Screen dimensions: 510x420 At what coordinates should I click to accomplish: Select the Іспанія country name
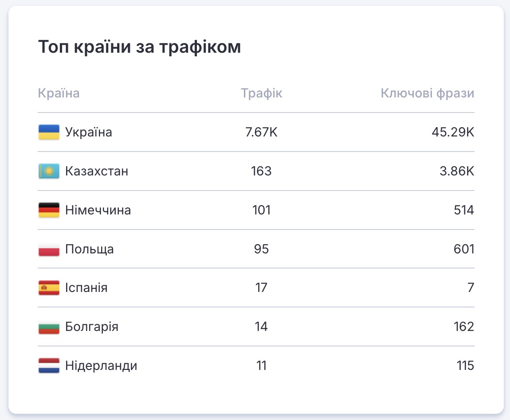pyautogui.click(x=86, y=288)
